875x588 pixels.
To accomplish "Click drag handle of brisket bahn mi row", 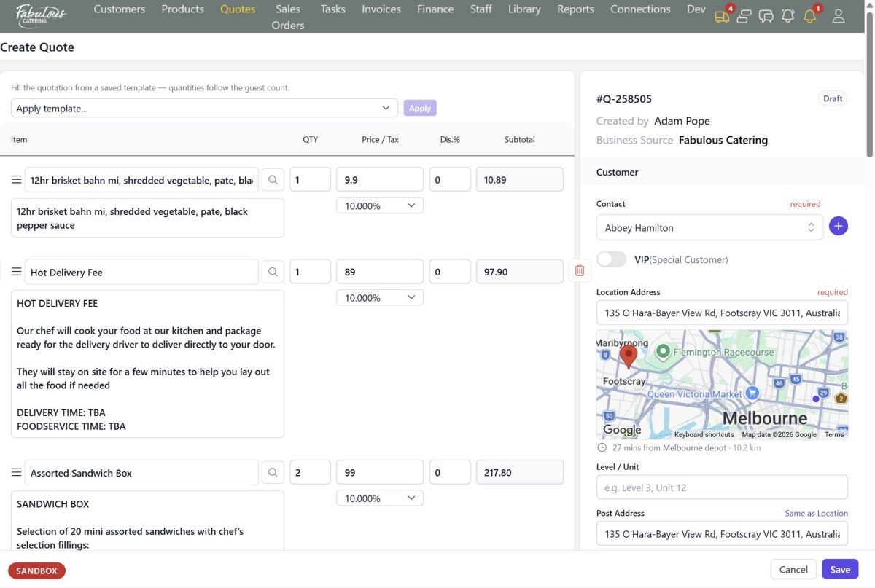I will [16, 179].
